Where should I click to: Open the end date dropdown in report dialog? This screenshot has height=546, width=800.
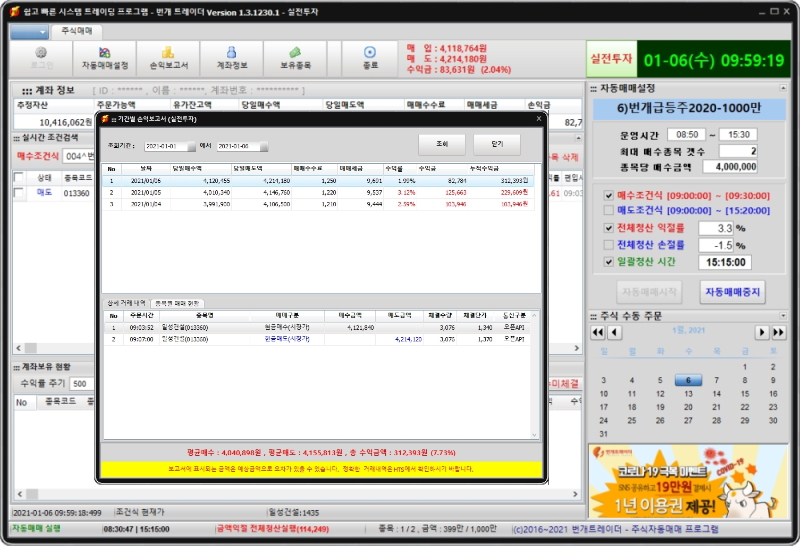point(263,146)
